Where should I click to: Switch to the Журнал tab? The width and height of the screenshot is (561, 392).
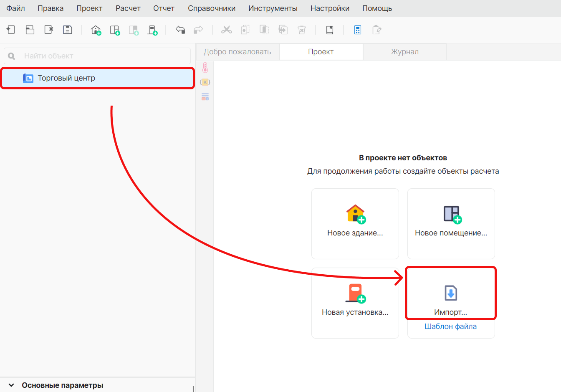pos(405,52)
